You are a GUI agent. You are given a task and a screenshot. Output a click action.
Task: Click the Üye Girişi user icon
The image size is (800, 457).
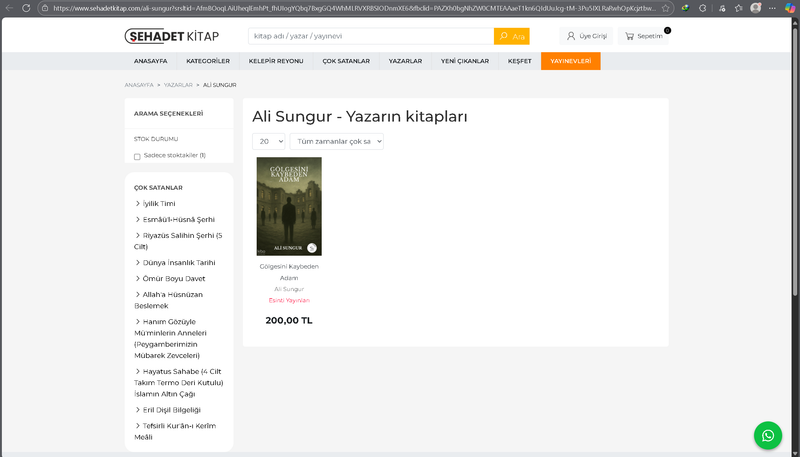click(x=571, y=36)
